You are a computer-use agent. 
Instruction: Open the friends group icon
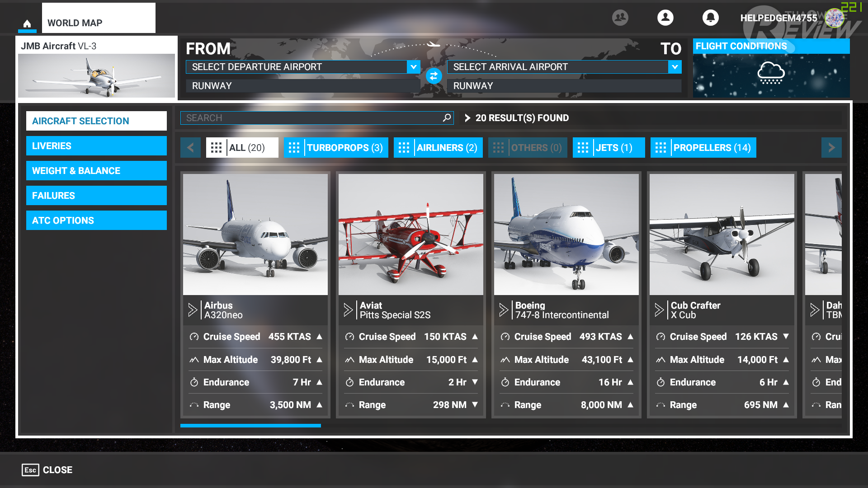[620, 18]
